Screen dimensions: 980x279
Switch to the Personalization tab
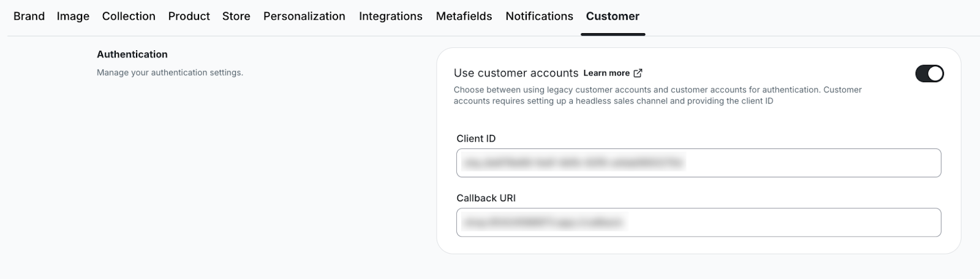[x=304, y=17]
